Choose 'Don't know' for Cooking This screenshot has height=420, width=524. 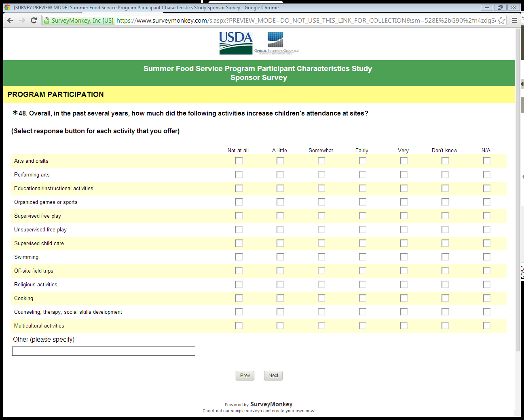click(445, 298)
